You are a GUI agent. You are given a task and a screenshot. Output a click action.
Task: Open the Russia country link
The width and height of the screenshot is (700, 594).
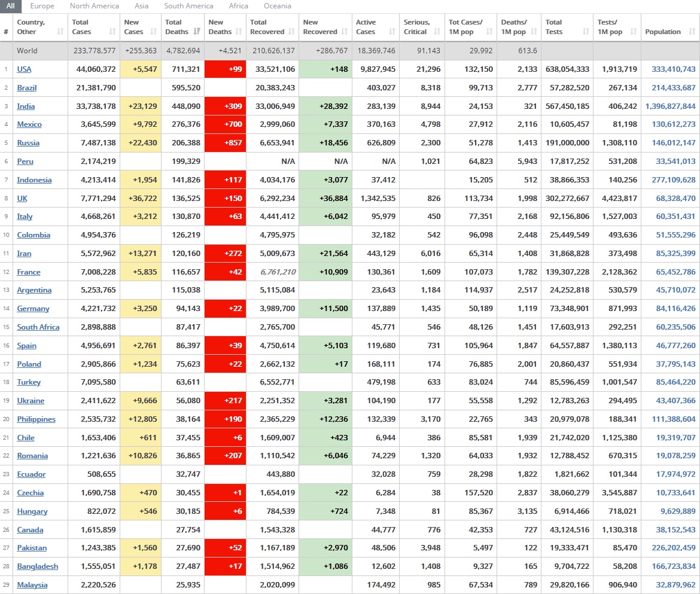(28, 143)
